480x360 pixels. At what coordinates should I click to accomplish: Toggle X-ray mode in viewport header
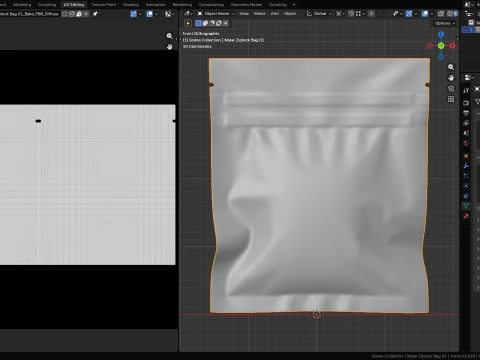(441, 14)
